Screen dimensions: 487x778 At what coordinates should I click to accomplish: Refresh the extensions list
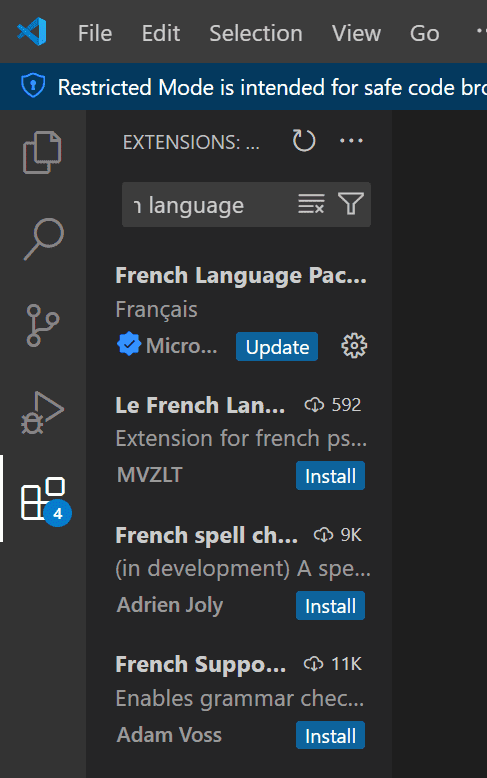304,141
